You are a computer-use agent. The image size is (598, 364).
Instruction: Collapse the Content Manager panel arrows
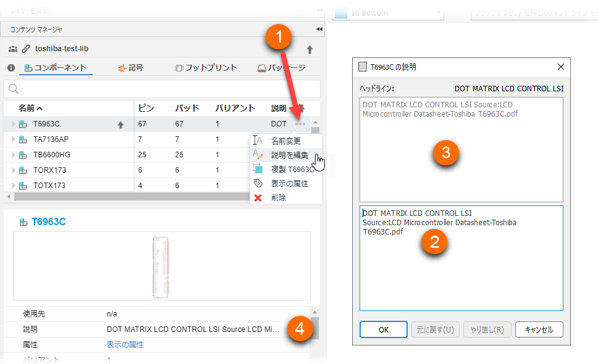click(x=319, y=29)
